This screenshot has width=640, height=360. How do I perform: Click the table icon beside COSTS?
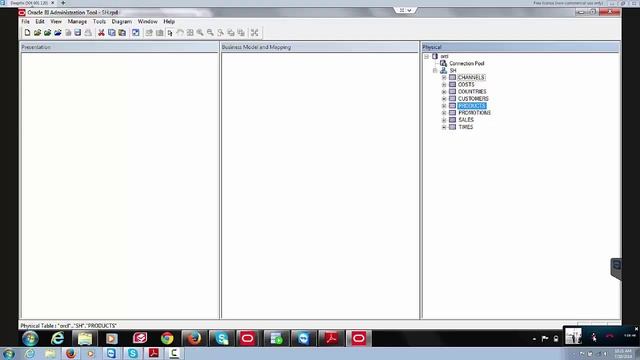coord(452,84)
